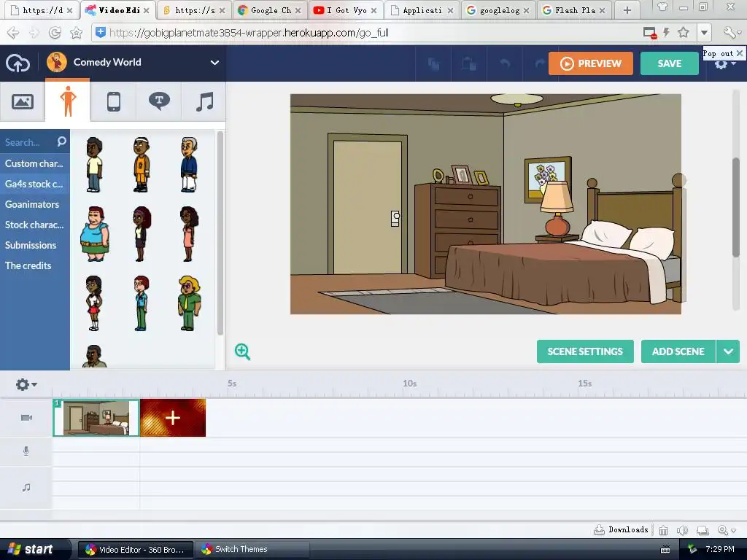The height and width of the screenshot is (560, 747).
Task: Open a new browser tab
Action: point(627,10)
